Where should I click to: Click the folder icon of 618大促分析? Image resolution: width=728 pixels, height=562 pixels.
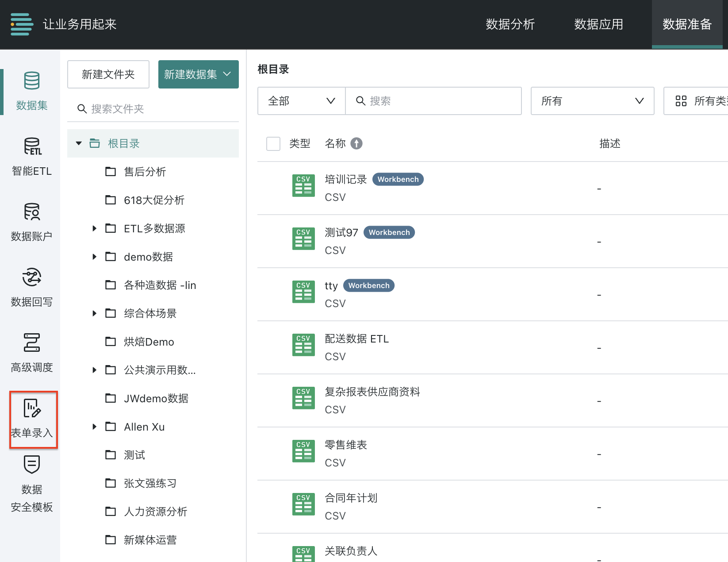(x=111, y=200)
